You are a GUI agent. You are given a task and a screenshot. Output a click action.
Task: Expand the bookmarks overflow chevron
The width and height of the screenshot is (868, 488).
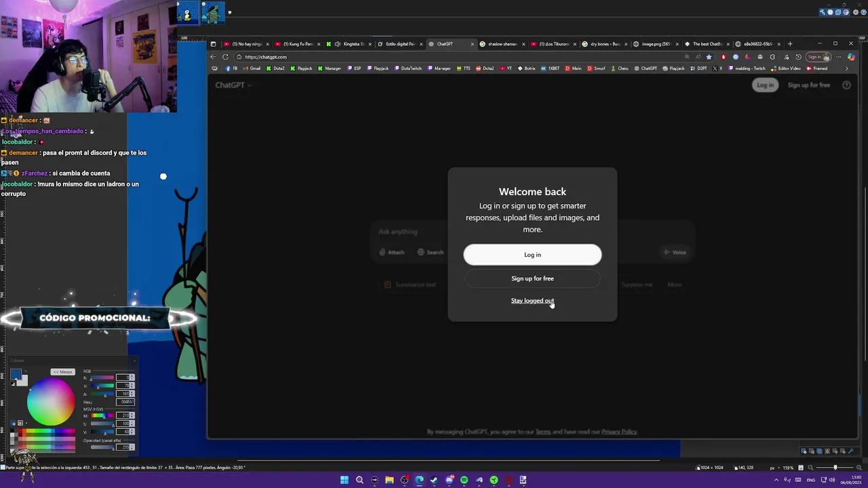point(846,68)
